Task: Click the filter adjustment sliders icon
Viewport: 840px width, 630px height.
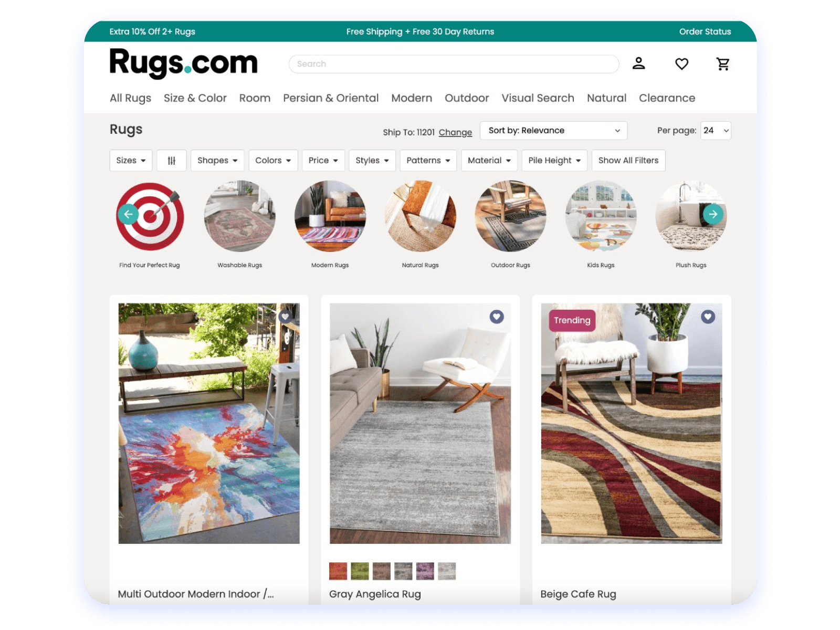Action: 172,160
